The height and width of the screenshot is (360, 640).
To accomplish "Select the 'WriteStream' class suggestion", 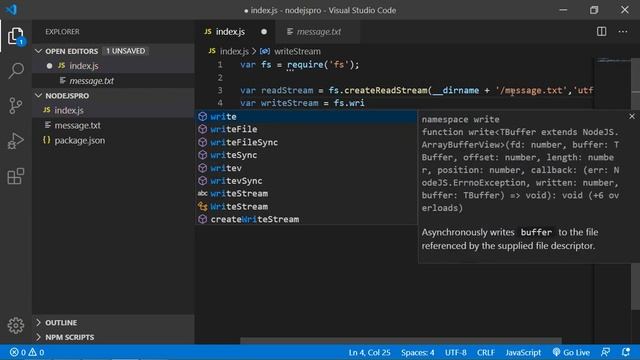I will pos(306,207).
